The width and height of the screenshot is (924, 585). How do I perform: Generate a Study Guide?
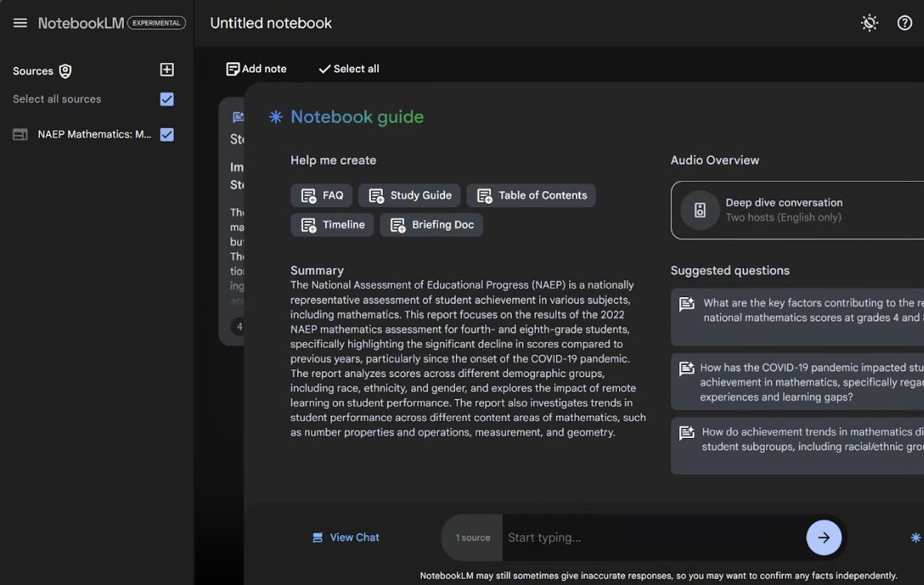click(x=409, y=195)
